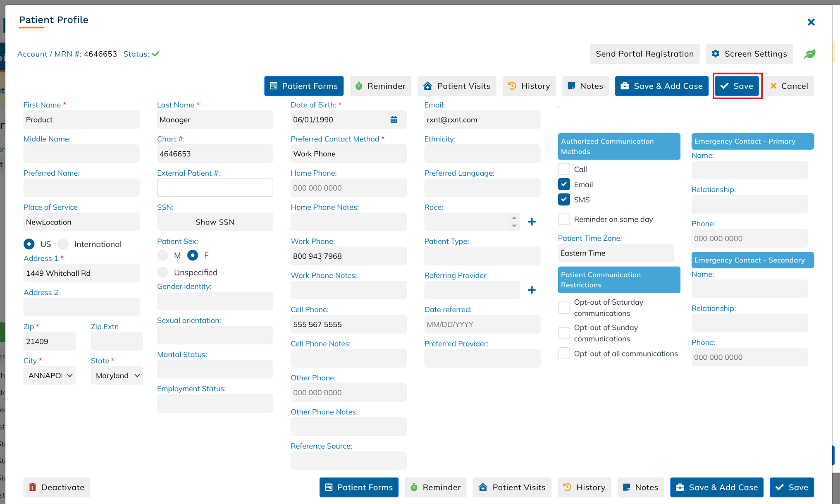Open Screen Settings gear button
Viewport: 840px width, 504px height.
tap(749, 54)
